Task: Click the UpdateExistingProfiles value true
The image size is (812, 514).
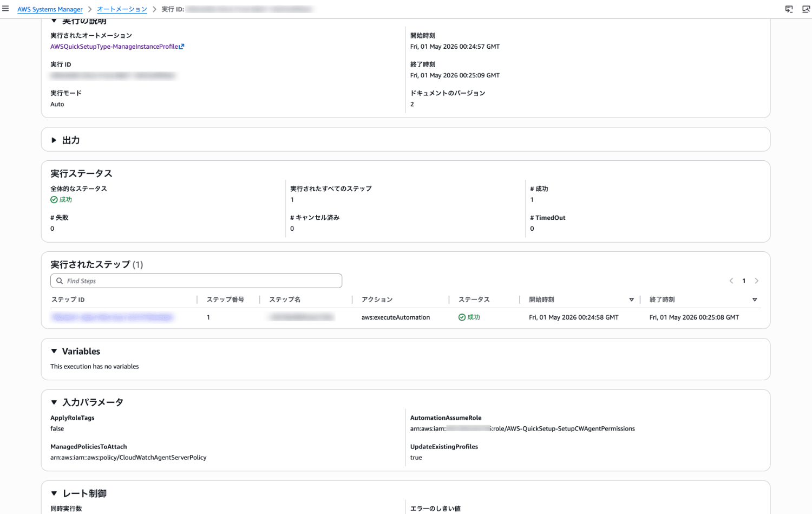Action: coord(416,458)
